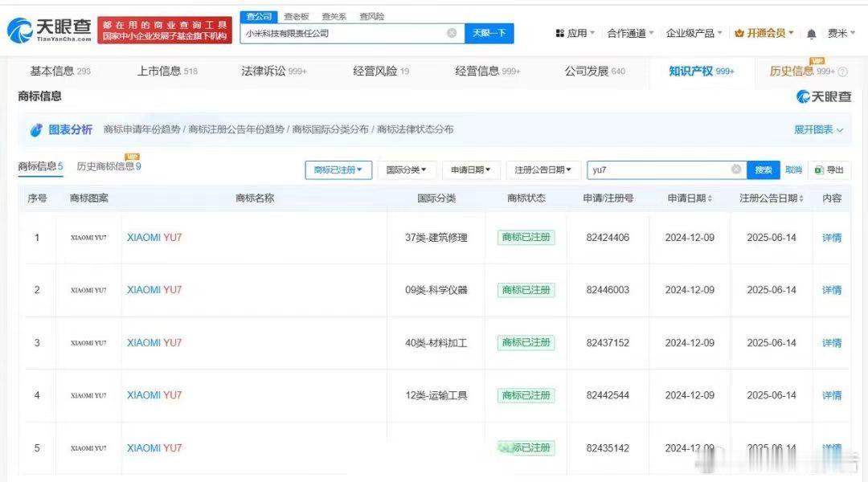Click the chart analysis pie icon
868x482 pixels.
(x=36, y=130)
